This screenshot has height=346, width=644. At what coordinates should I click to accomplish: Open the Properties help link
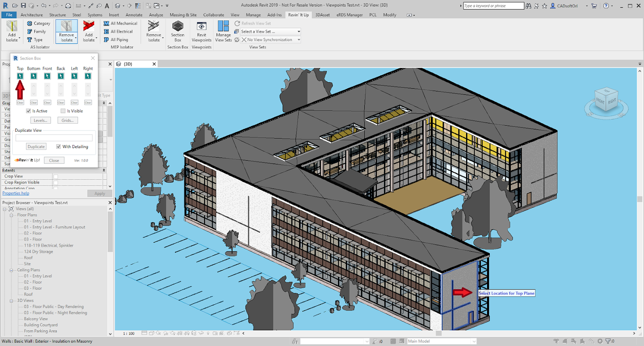(x=16, y=193)
